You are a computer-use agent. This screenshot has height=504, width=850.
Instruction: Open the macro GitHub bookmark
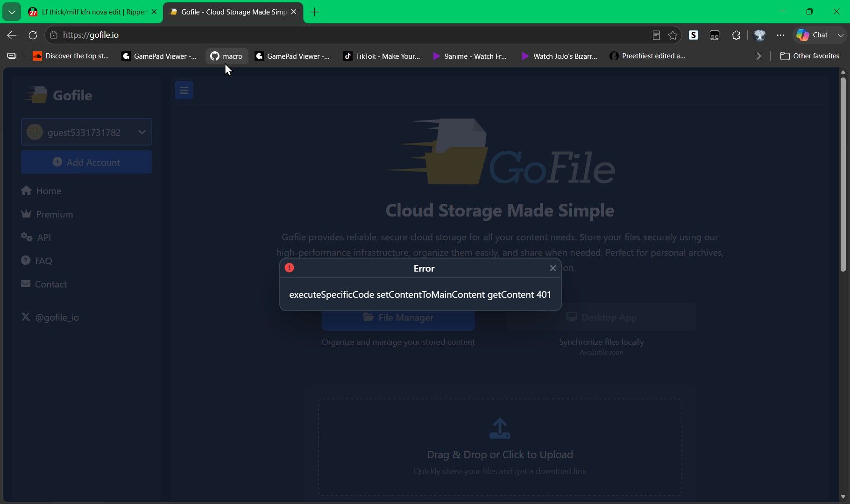[x=227, y=56]
